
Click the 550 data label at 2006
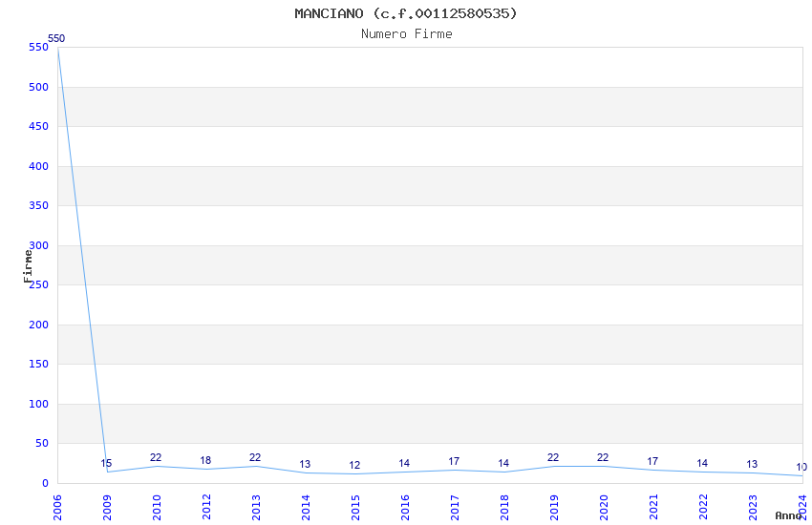click(x=56, y=38)
